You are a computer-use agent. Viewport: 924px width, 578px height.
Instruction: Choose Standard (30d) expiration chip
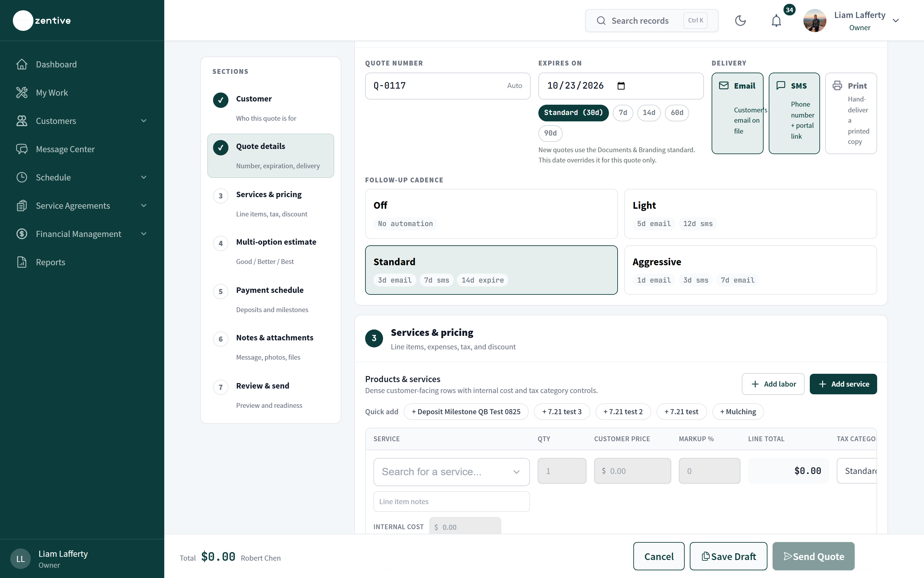click(x=573, y=113)
